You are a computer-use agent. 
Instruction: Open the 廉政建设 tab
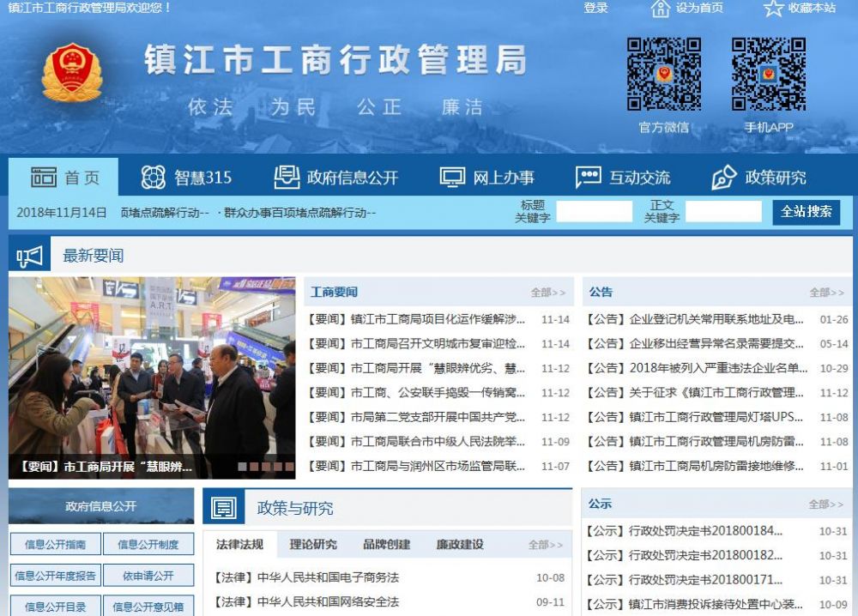click(x=460, y=544)
